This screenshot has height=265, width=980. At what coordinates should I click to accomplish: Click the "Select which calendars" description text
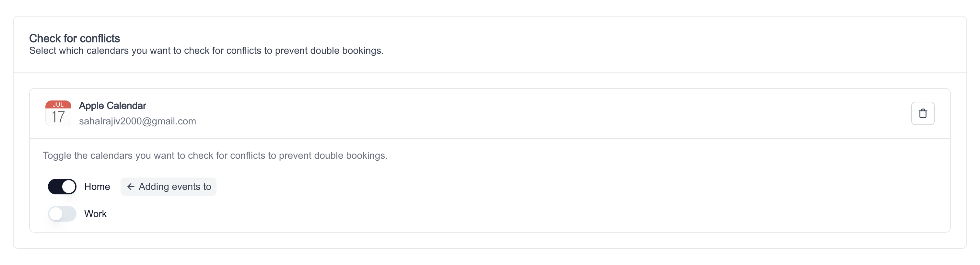coord(206,51)
